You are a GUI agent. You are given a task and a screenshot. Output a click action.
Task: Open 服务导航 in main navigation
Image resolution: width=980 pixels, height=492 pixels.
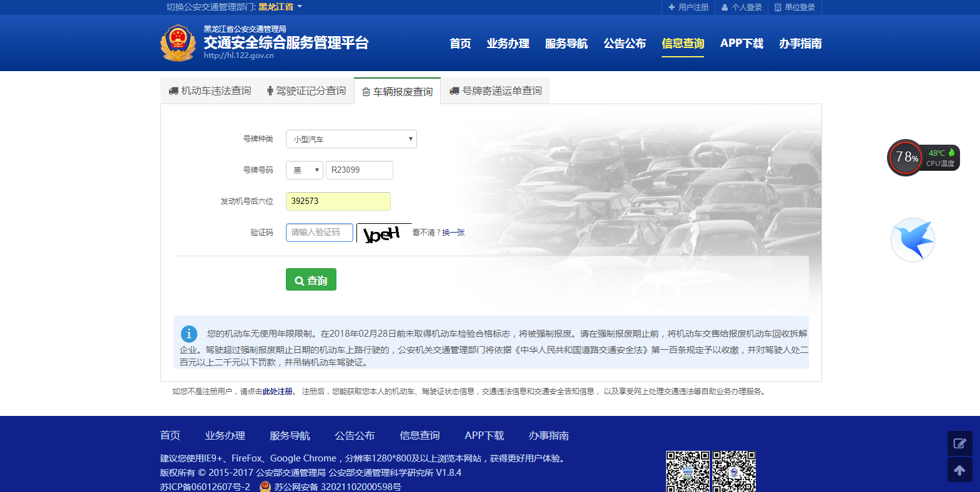(566, 44)
